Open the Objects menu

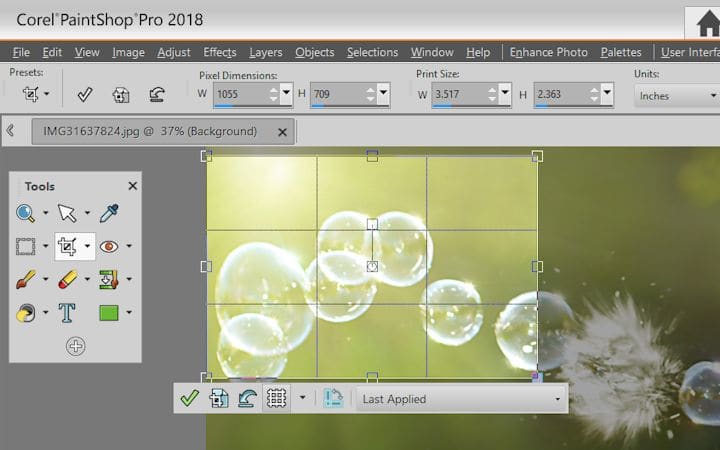pos(315,52)
